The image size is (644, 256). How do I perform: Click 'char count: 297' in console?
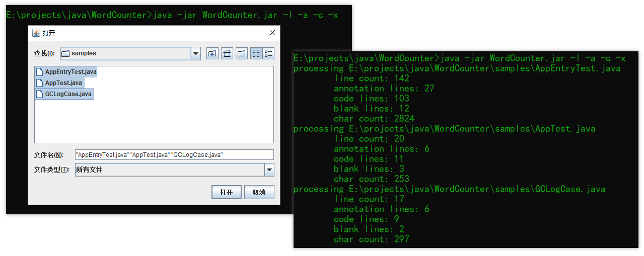tap(372, 239)
